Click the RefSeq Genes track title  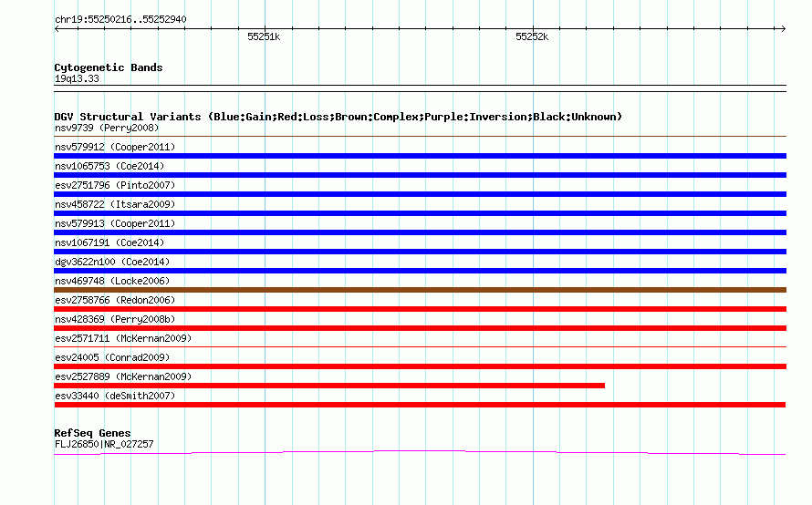click(x=93, y=433)
